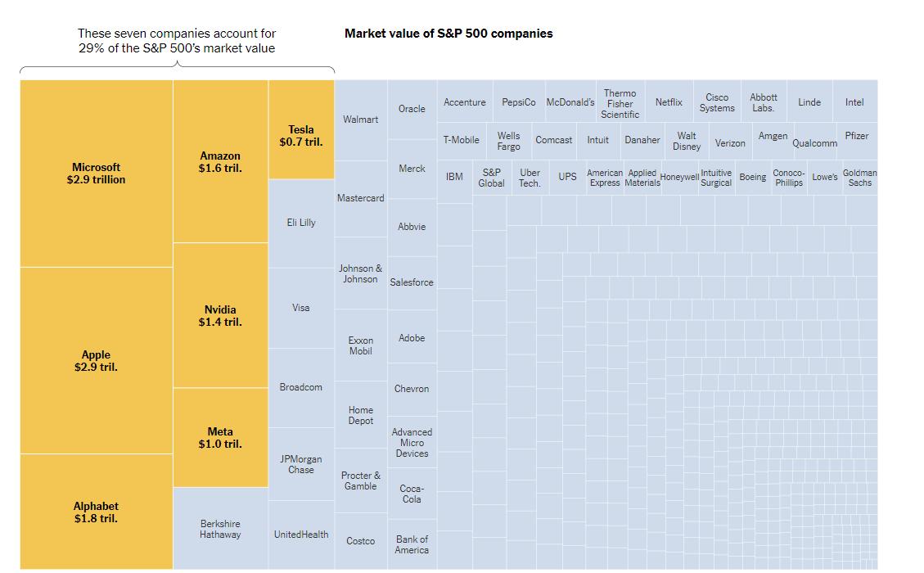
Task: Click the Netflix tile
Action: click(x=669, y=102)
